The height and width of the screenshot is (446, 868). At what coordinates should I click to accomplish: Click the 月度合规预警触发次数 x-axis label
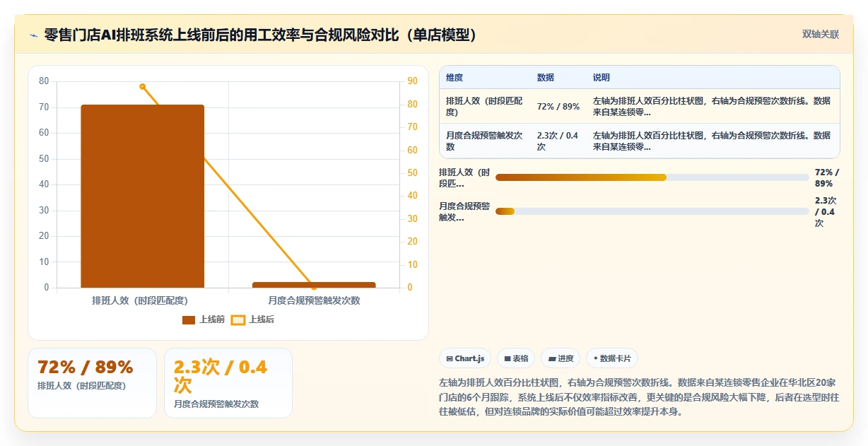point(314,300)
